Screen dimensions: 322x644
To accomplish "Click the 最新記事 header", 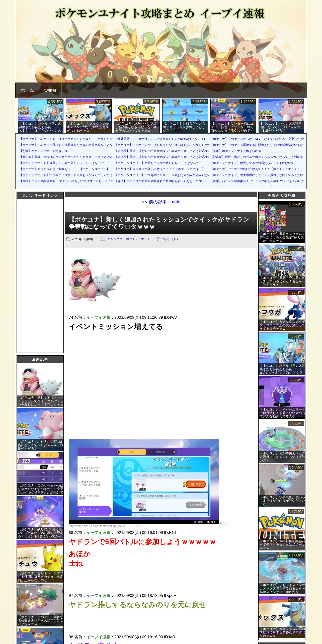I will [40, 359].
